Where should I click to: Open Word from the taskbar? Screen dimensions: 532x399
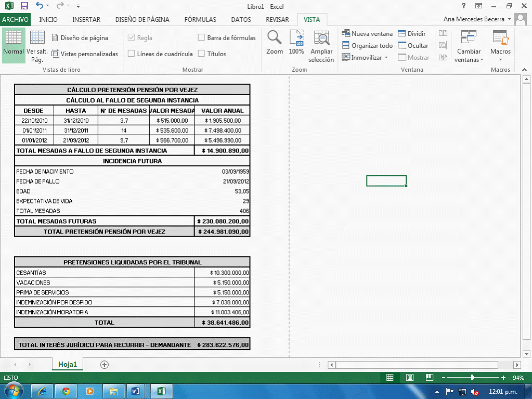[x=137, y=391]
